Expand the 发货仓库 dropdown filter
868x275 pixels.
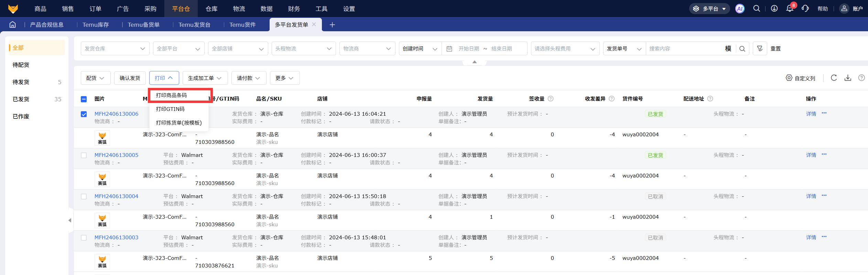tap(115, 49)
